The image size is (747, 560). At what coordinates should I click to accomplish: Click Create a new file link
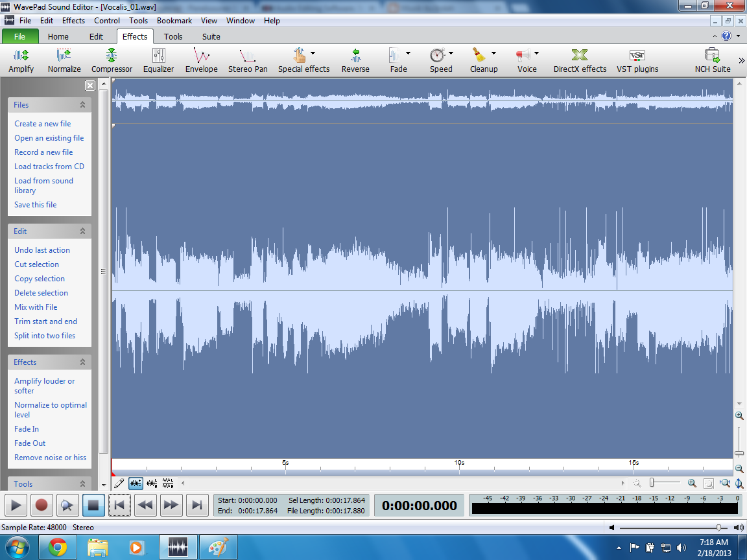pyautogui.click(x=42, y=123)
